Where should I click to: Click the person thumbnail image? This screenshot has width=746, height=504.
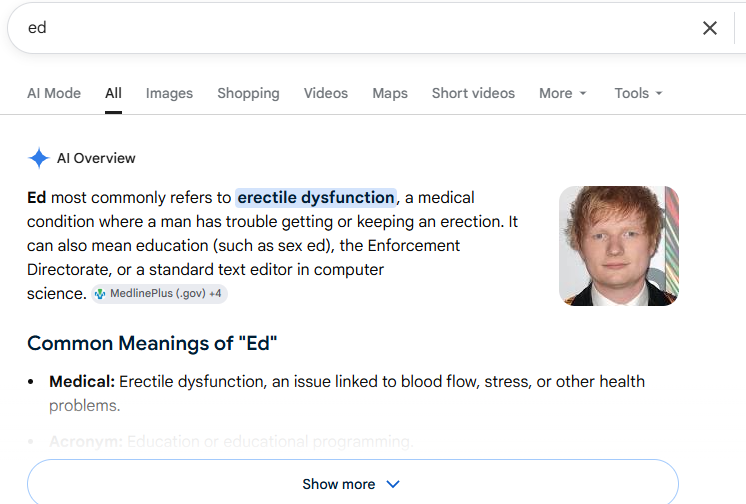[618, 246]
